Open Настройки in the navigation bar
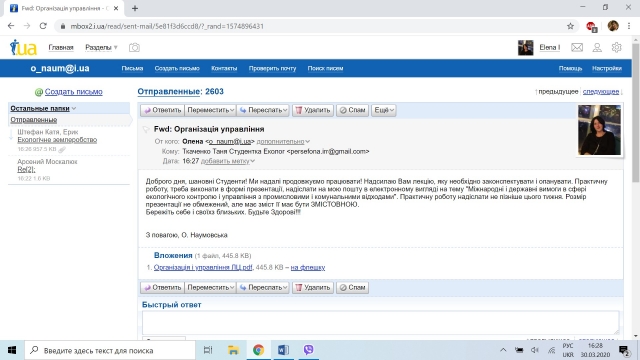640x360 pixels. click(607, 69)
